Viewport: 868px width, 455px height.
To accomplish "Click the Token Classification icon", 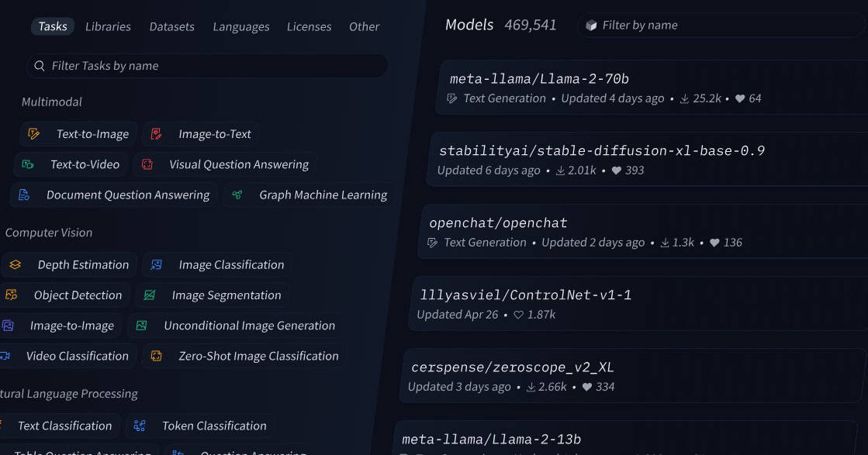I will (x=140, y=426).
